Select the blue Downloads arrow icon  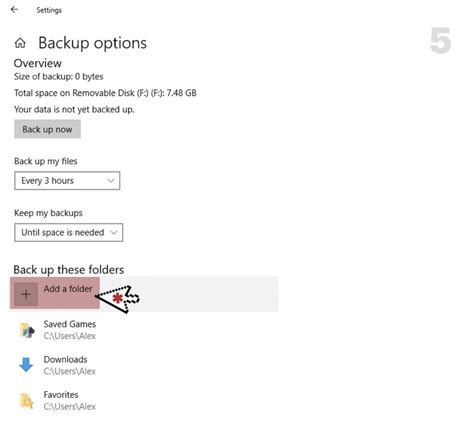click(26, 365)
